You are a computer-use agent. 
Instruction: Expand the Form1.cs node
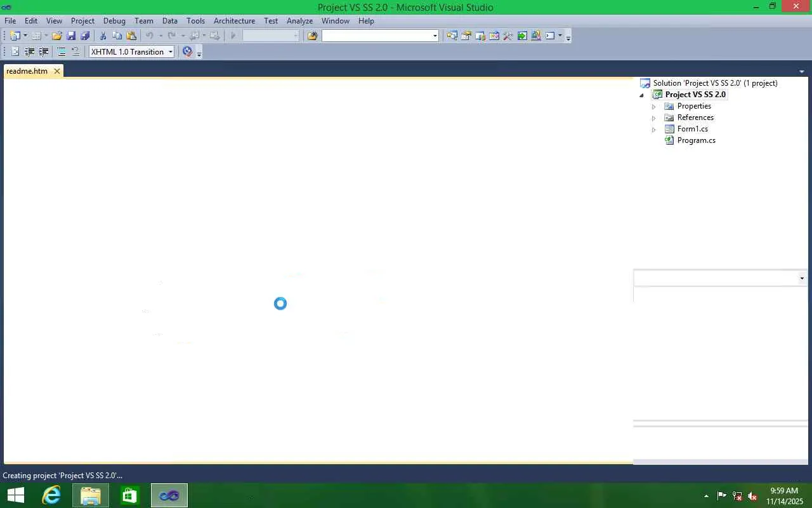pos(654,130)
